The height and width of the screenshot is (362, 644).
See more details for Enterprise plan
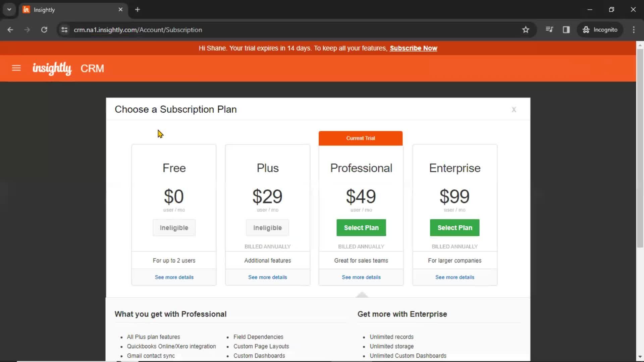coord(455,277)
